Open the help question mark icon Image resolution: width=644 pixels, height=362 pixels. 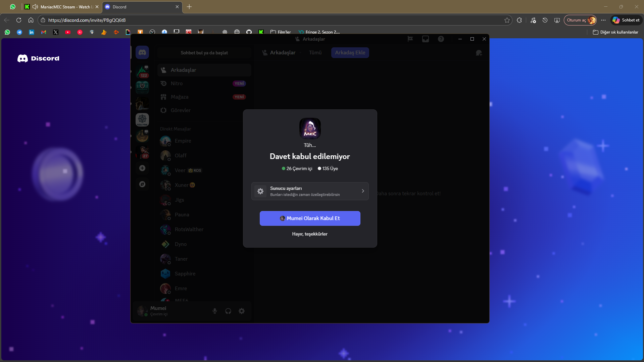[x=441, y=39]
